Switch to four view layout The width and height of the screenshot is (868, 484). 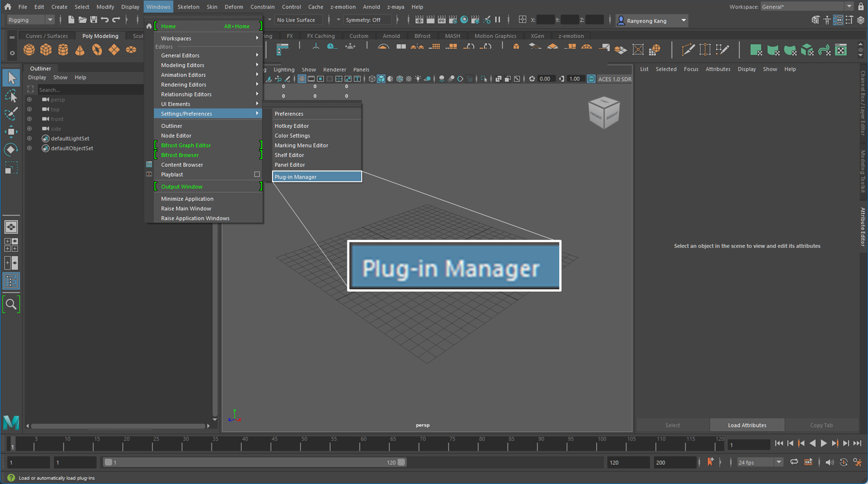pos(11,245)
